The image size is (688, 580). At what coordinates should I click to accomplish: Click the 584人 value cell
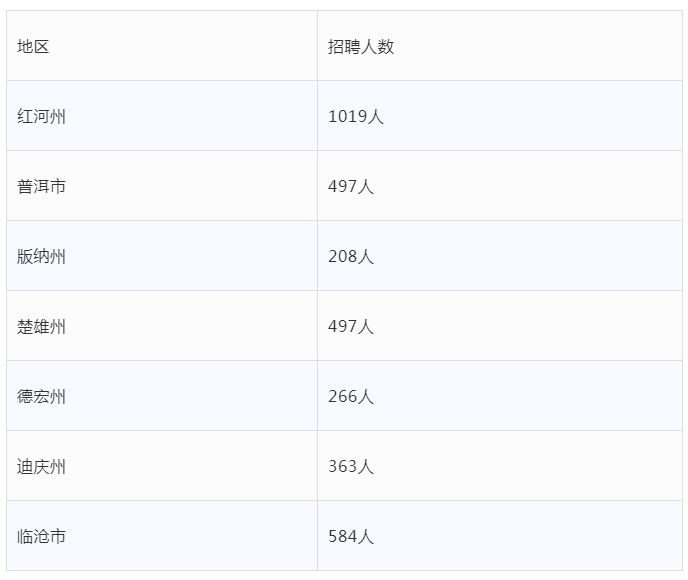pyautogui.click(x=350, y=537)
